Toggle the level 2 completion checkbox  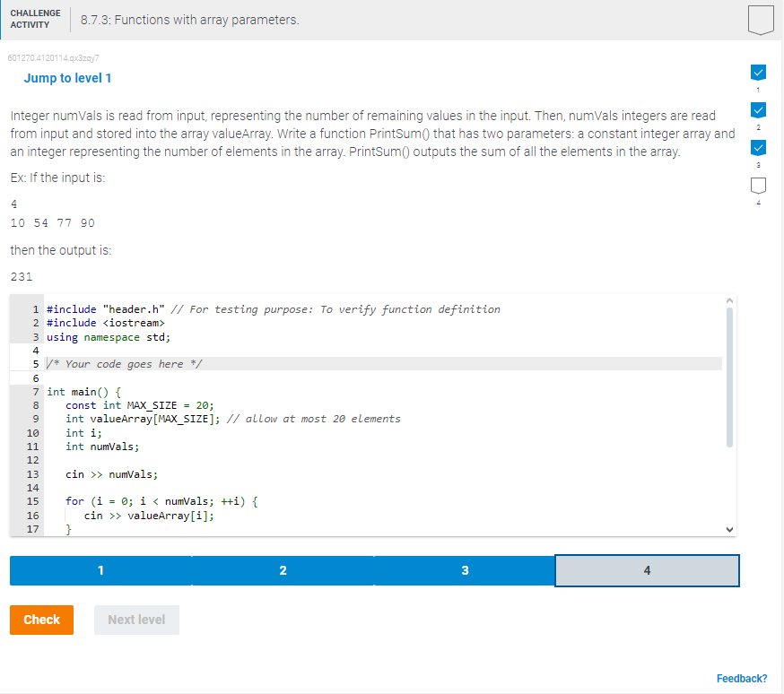pyautogui.click(x=758, y=109)
